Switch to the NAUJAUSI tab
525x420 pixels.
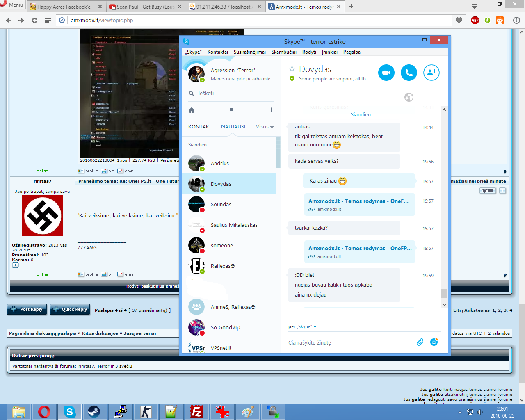click(233, 127)
